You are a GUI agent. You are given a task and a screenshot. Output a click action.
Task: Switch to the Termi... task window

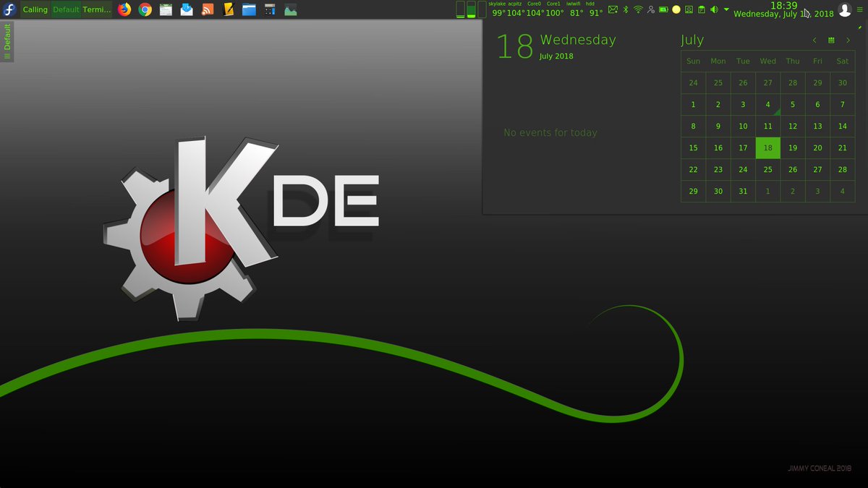coord(97,9)
